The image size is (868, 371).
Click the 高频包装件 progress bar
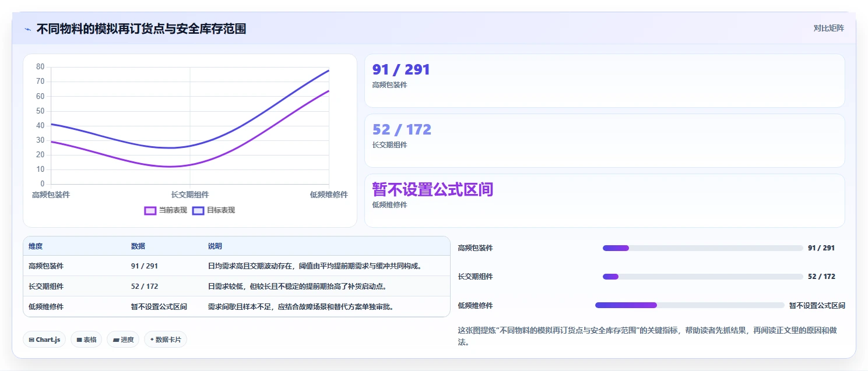[x=703, y=248]
